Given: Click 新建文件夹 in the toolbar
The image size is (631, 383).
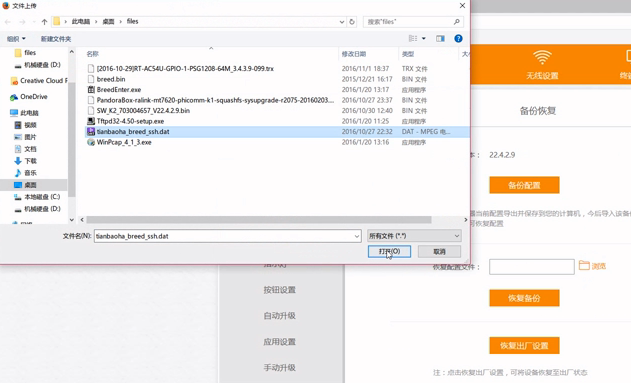Looking at the screenshot, I should [x=56, y=39].
